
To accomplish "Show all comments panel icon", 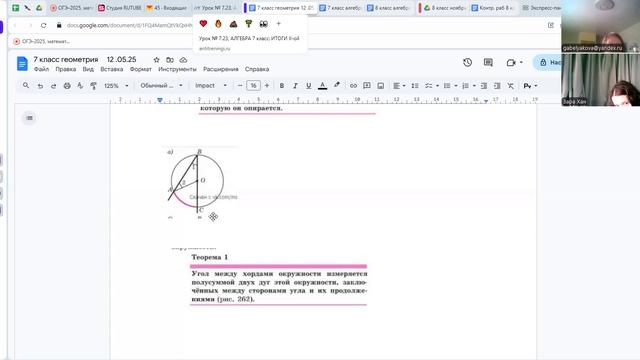I will pos(488,62).
